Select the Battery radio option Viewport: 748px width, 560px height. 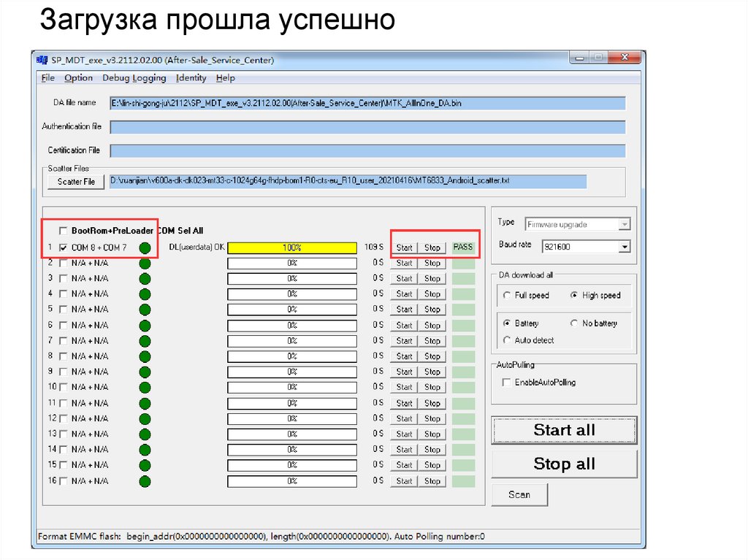(x=507, y=323)
